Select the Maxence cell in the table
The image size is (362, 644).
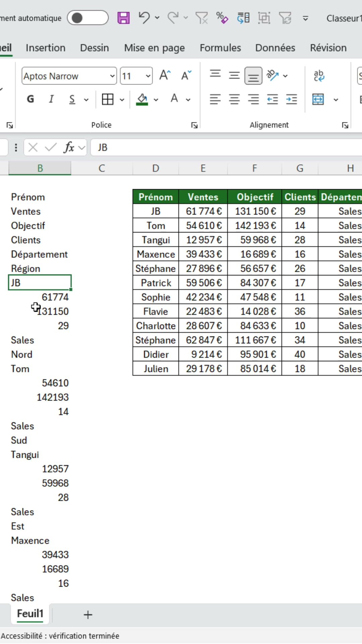(156, 254)
